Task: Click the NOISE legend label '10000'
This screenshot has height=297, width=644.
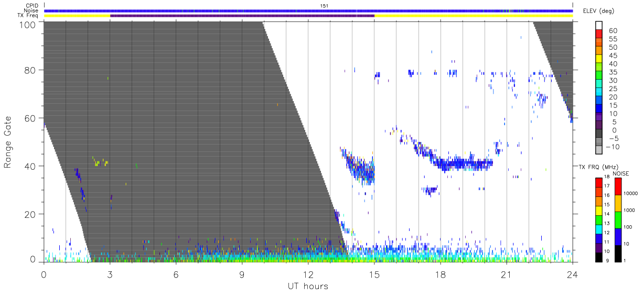Action: 631,194
